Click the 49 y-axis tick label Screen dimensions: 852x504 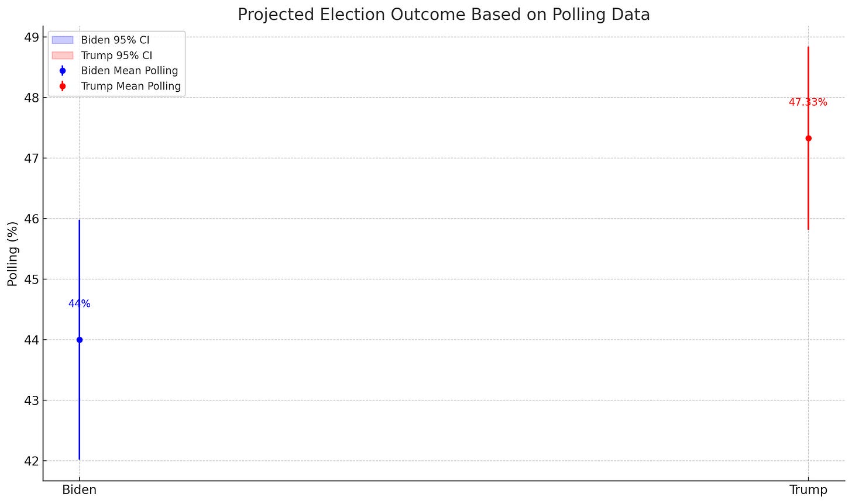click(32, 37)
